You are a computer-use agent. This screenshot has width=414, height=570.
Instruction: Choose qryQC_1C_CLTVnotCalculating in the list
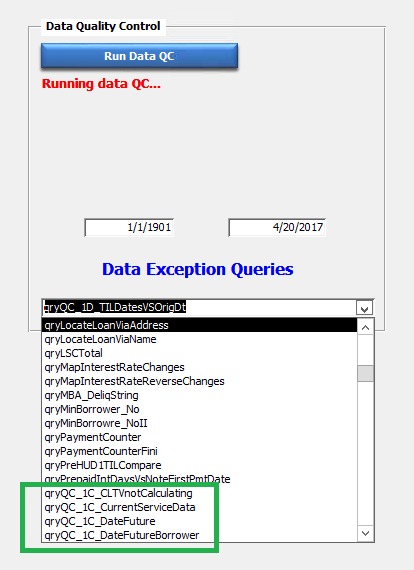click(200, 493)
